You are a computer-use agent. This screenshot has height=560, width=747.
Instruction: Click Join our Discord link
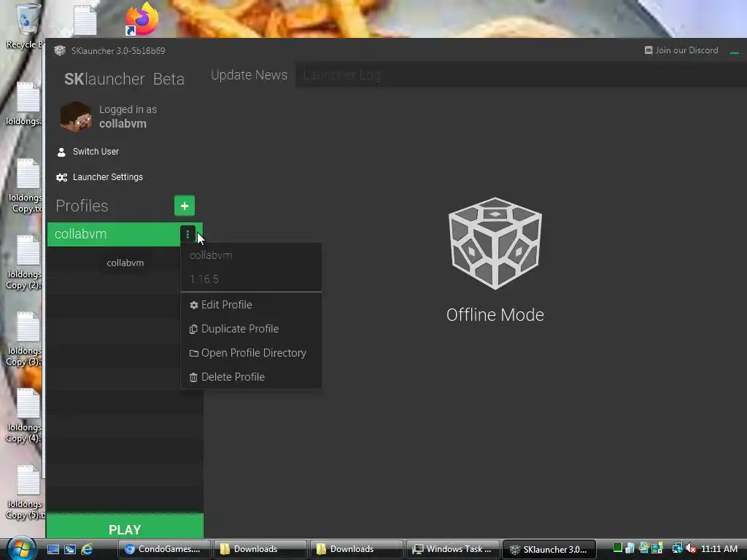click(686, 50)
